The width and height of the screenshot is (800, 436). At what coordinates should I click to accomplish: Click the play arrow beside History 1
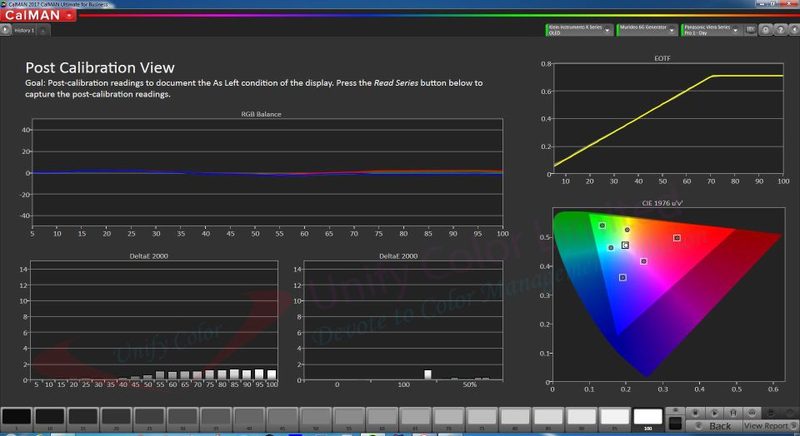tap(5, 30)
